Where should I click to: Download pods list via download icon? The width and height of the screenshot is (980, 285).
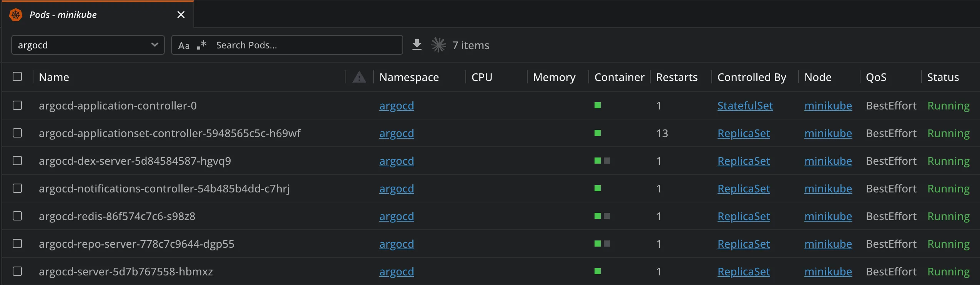click(x=417, y=45)
